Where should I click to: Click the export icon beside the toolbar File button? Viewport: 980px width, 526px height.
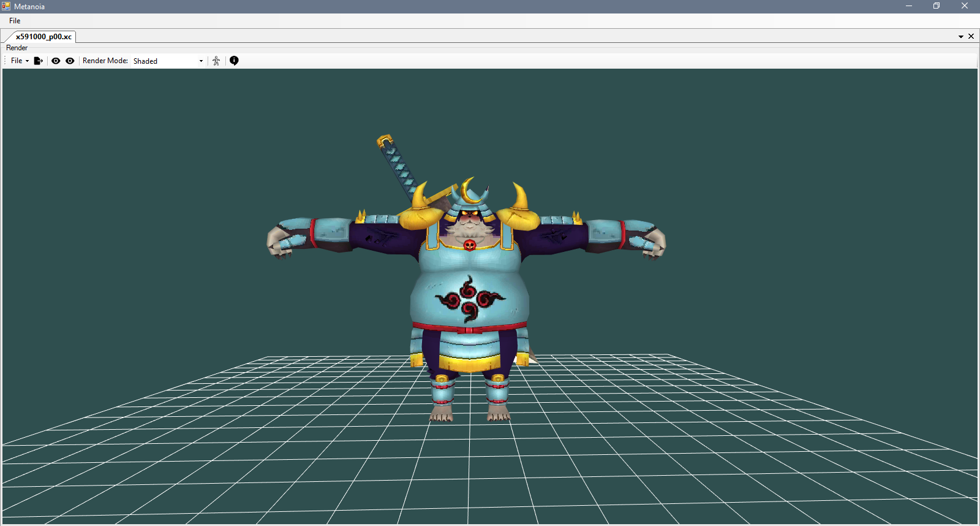(x=38, y=61)
